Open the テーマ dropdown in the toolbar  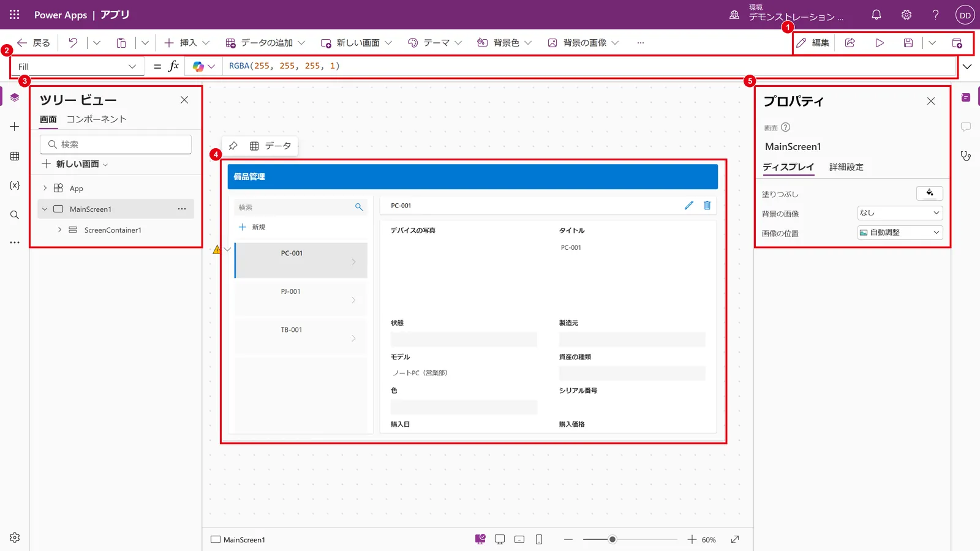coord(435,43)
